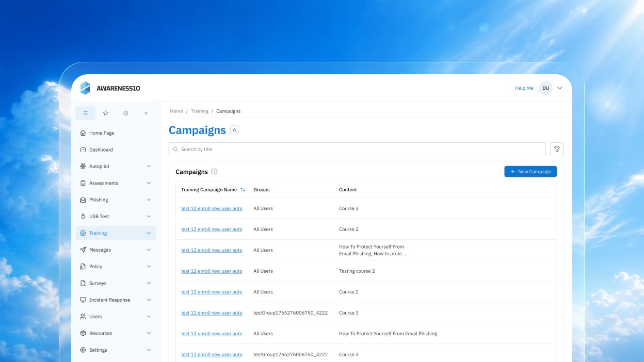Switch to the favorites star sidebar tab
The width and height of the screenshot is (644, 362).
coord(106,113)
